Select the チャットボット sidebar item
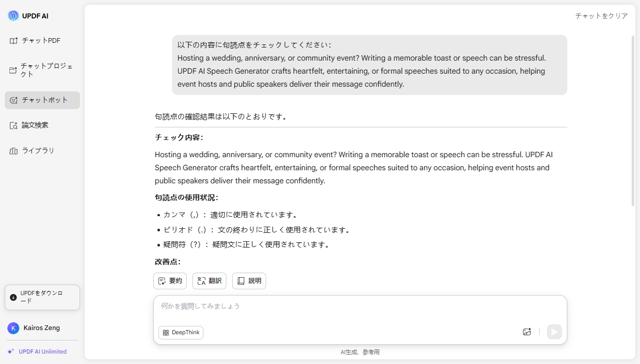Viewport: 640px width, 364px height. pos(42,100)
